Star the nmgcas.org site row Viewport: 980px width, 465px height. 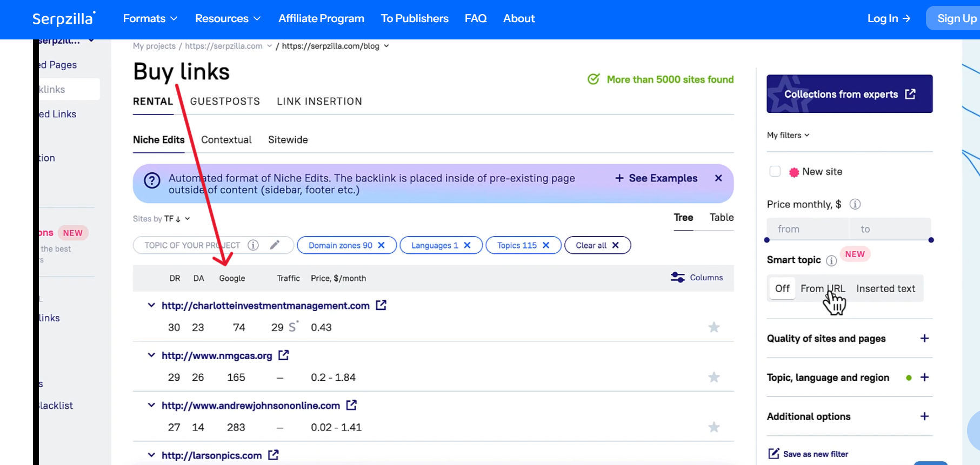click(x=714, y=377)
